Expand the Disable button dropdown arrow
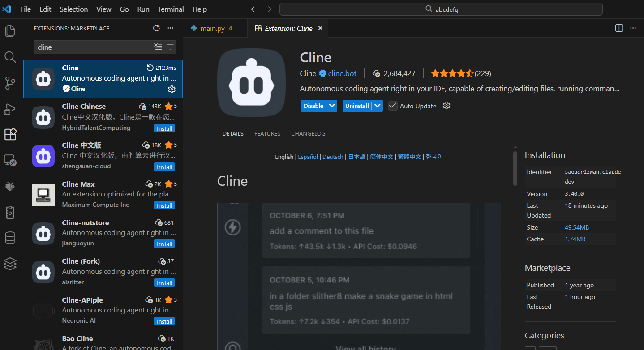 (x=331, y=106)
